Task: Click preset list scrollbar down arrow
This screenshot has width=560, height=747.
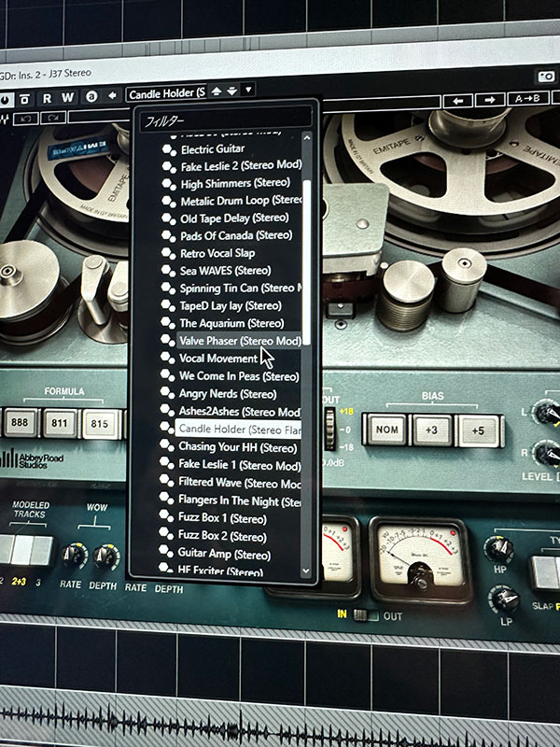Action: (306, 571)
